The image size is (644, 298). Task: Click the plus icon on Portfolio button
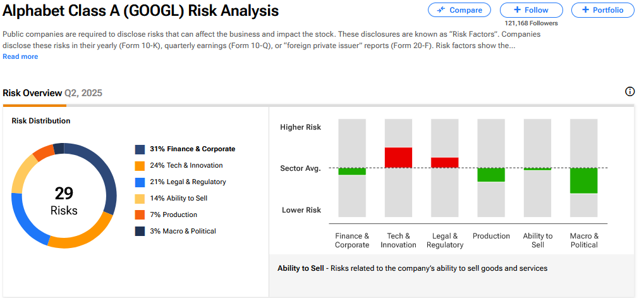[585, 10]
